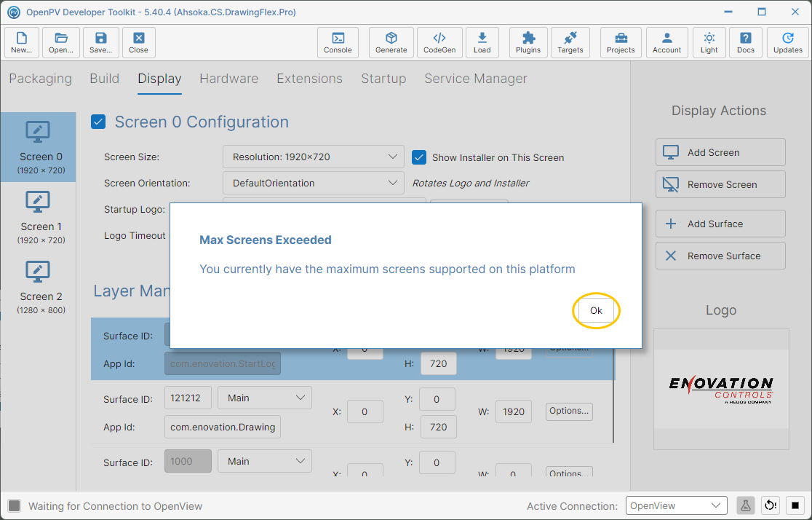
Task: Open the Extensions tab
Action: pos(310,79)
